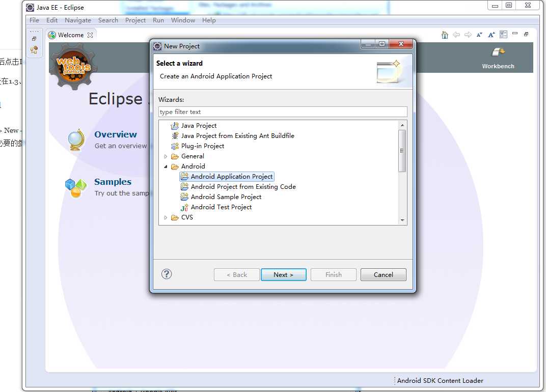Click the Samples shapes icon
The height and width of the screenshot is (392, 546).
(75, 188)
